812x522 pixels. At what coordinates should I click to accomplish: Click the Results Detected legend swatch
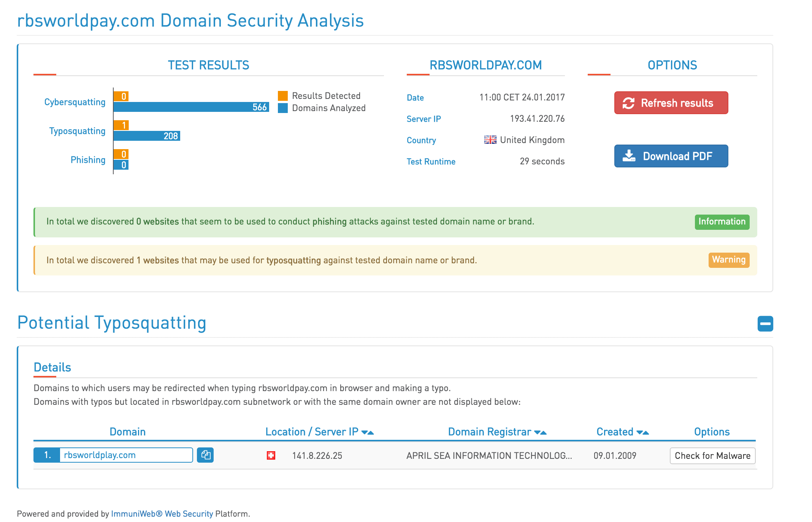(x=283, y=96)
